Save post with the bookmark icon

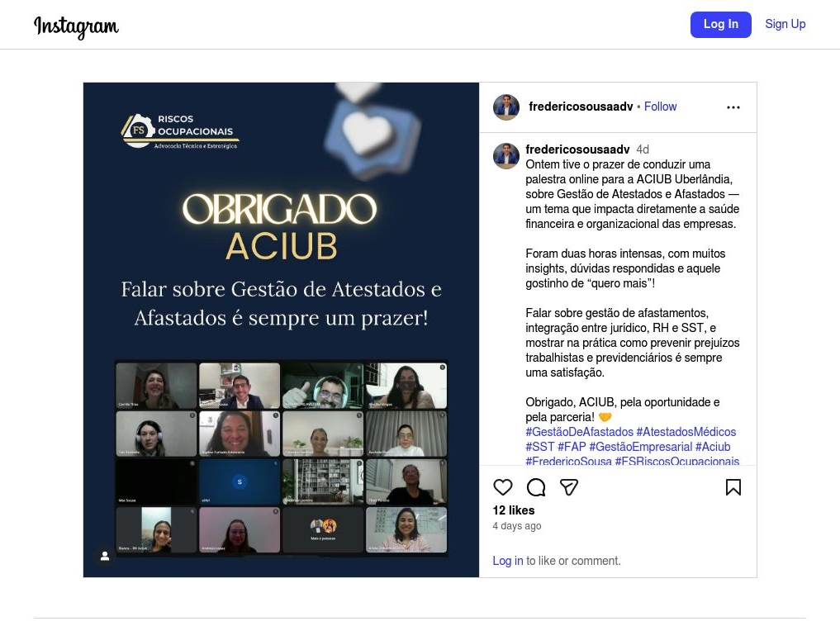[733, 487]
